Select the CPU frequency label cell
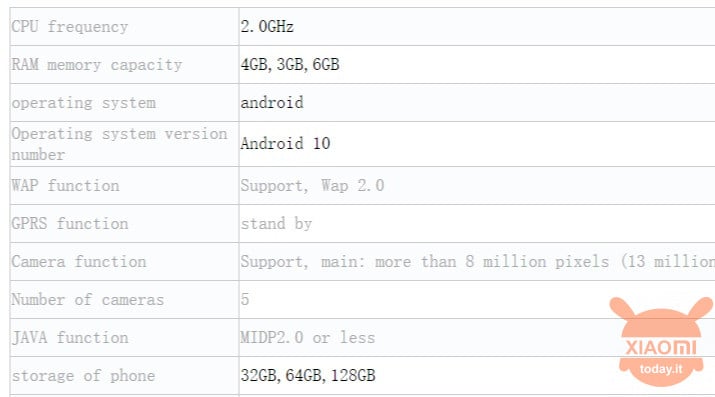The width and height of the screenshot is (715, 397). pos(124,26)
